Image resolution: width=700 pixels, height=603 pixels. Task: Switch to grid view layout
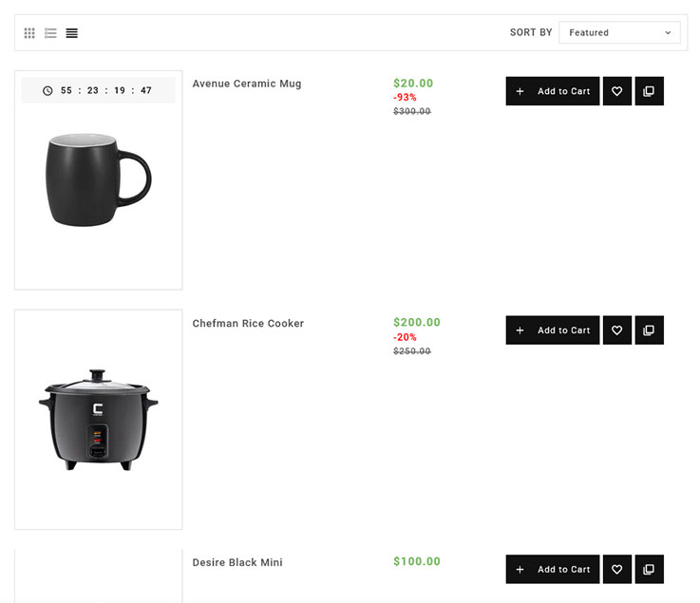pos(29,33)
